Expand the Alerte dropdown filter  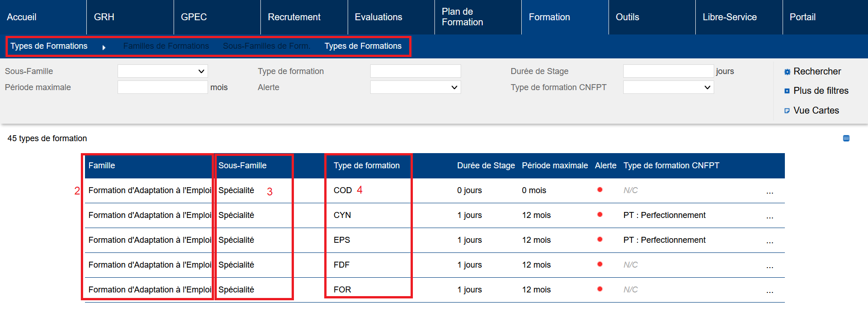[x=415, y=87]
